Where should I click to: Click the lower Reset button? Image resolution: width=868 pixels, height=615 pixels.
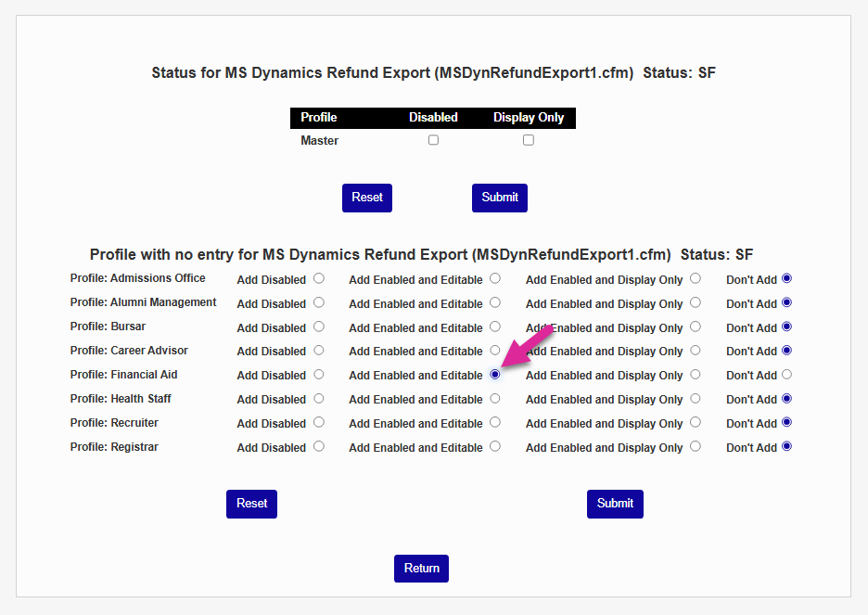click(x=251, y=504)
